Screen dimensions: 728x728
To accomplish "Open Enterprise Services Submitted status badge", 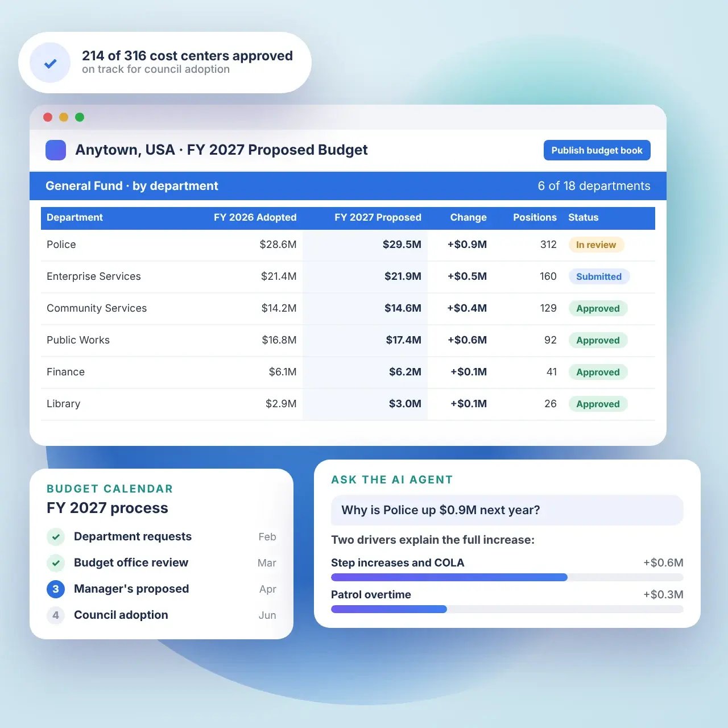I will click(x=599, y=276).
